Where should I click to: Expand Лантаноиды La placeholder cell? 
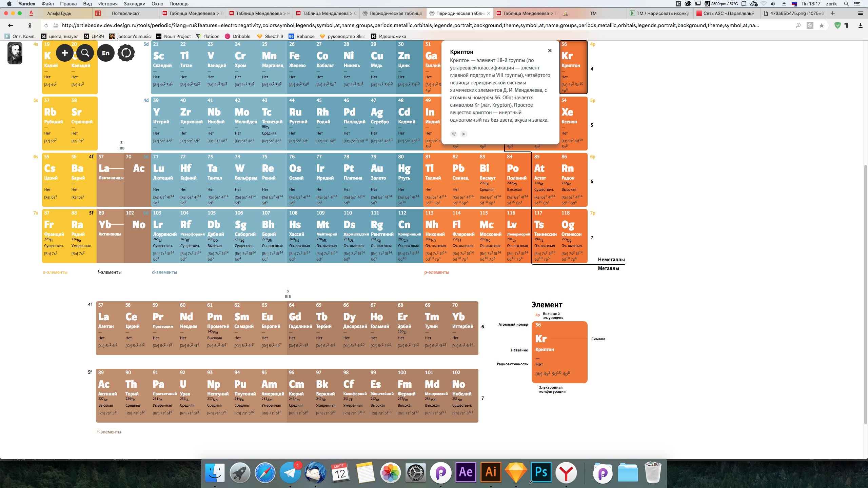(x=110, y=180)
